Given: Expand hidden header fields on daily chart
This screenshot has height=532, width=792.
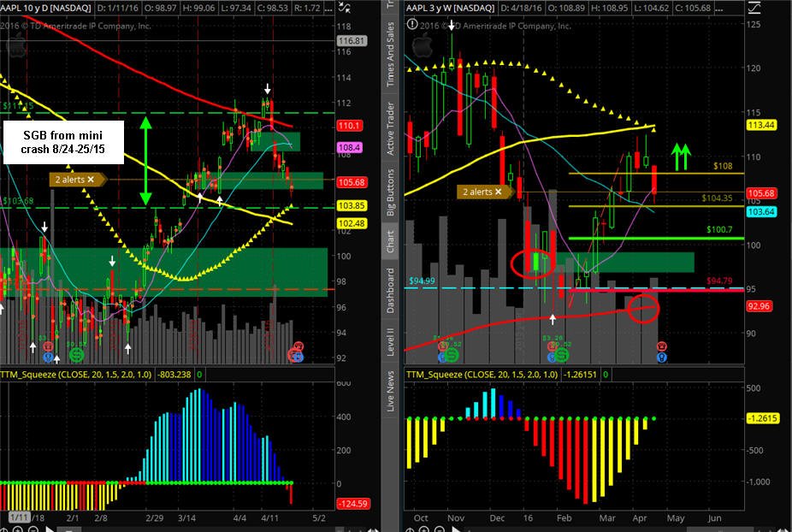Looking at the screenshot, I should click(x=328, y=9).
